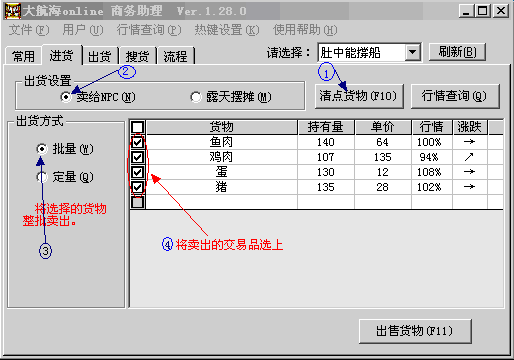Uncheck the 鸡肉 row checkbox
Viewport: 514px width, 360px height.
pyautogui.click(x=137, y=157)
